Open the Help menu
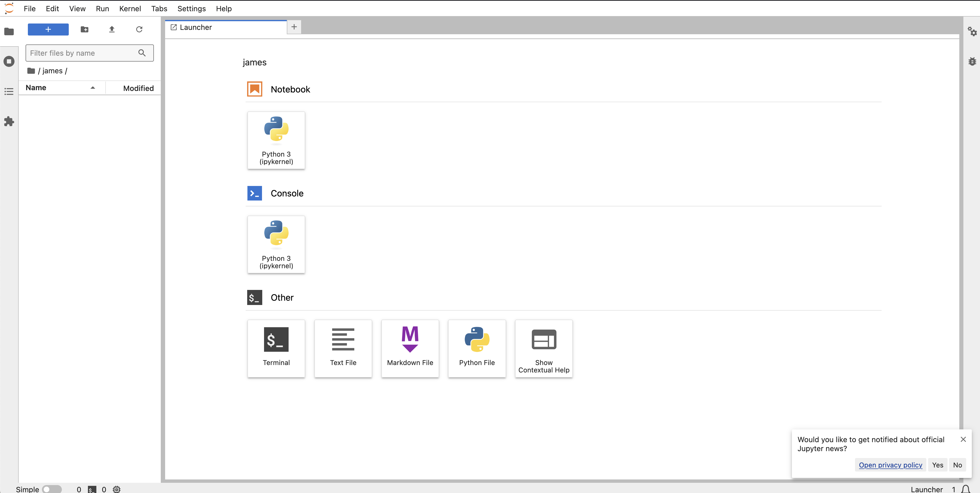980x493 pixels. pos(224,8)
